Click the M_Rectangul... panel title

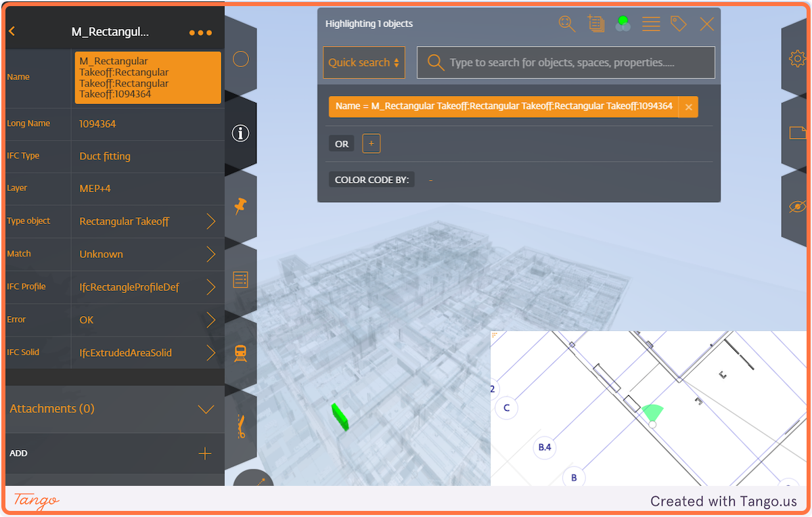pyautogui.click(x=110, y=32)
